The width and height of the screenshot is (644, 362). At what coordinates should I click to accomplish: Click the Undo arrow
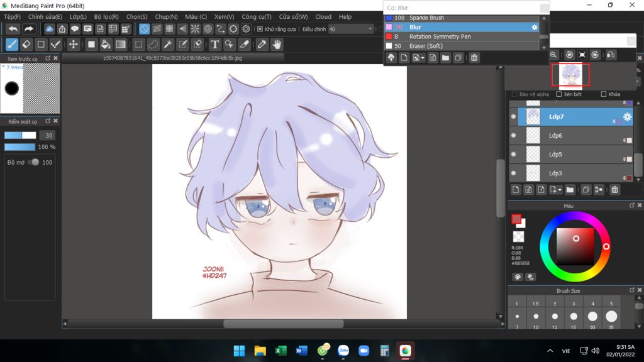point(13,29)
